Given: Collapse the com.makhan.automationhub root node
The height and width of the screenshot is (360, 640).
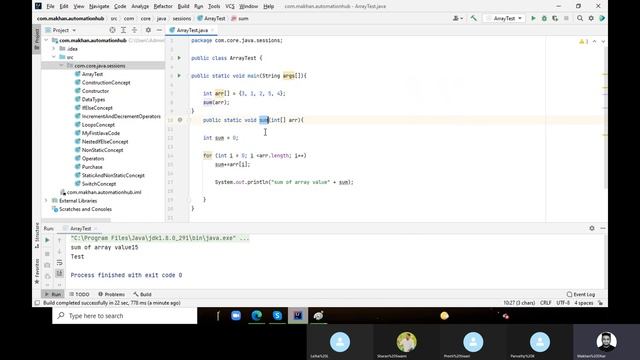Looking at the screenshot, I should [x=46, y=40].
